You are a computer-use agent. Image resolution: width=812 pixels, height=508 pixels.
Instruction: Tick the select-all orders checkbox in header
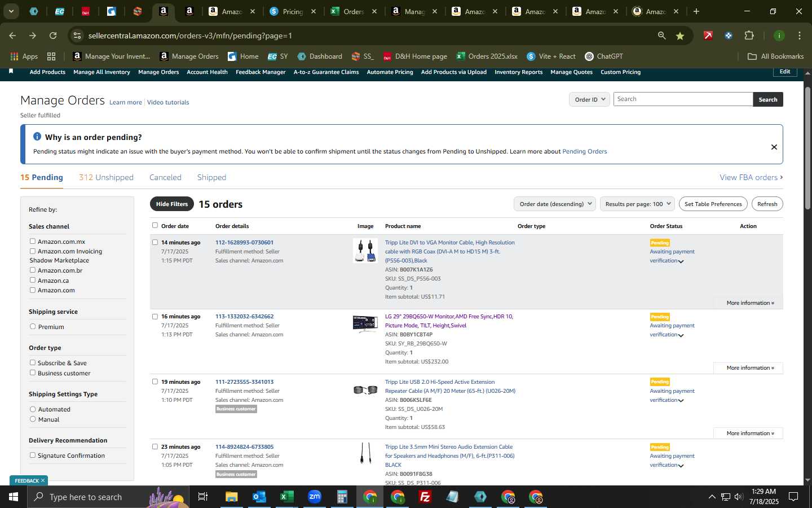pyautogui.click(x=155, y=225)
